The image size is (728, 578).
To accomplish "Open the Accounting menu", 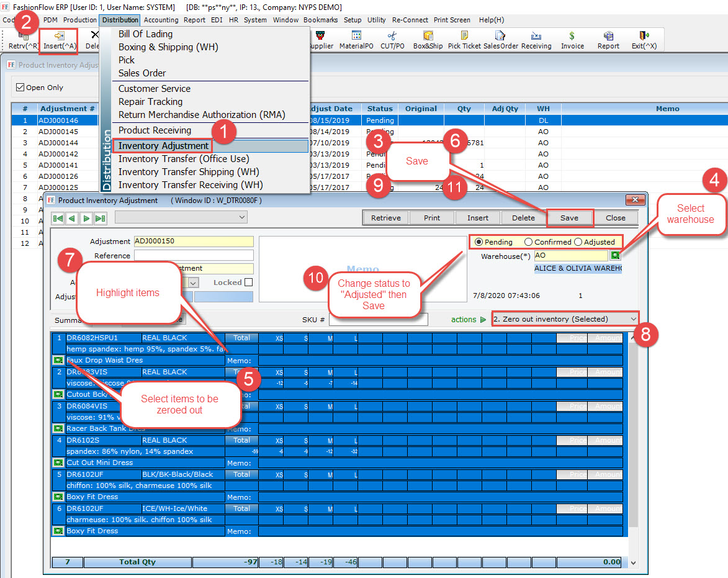I will tap(161, 20).
